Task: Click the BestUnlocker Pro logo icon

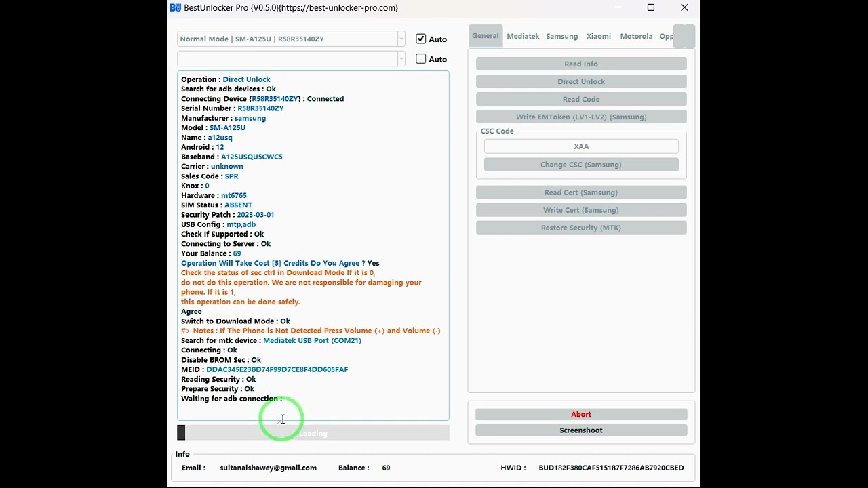Action: 176,8
